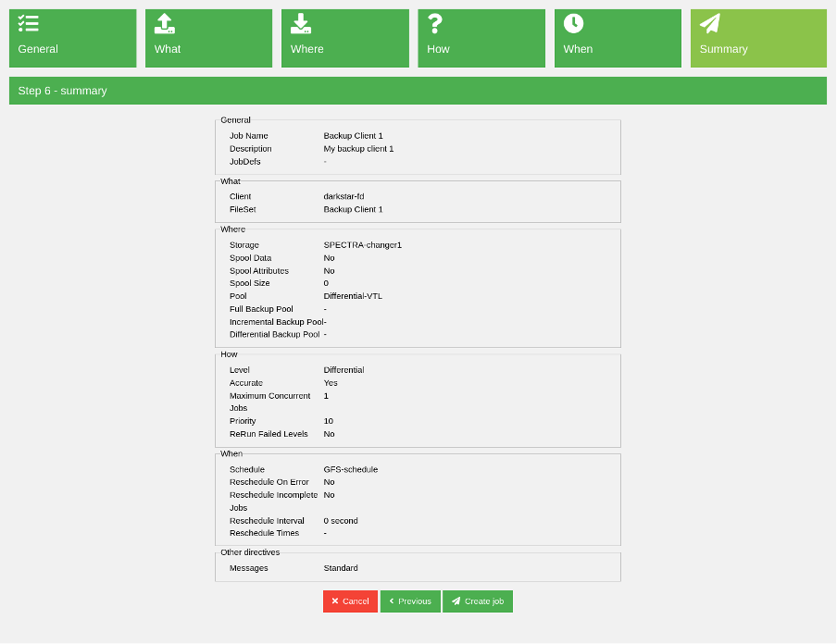837x644 pixels.
Task: Click the question mark icon on How step
Action: pos(435,24)
